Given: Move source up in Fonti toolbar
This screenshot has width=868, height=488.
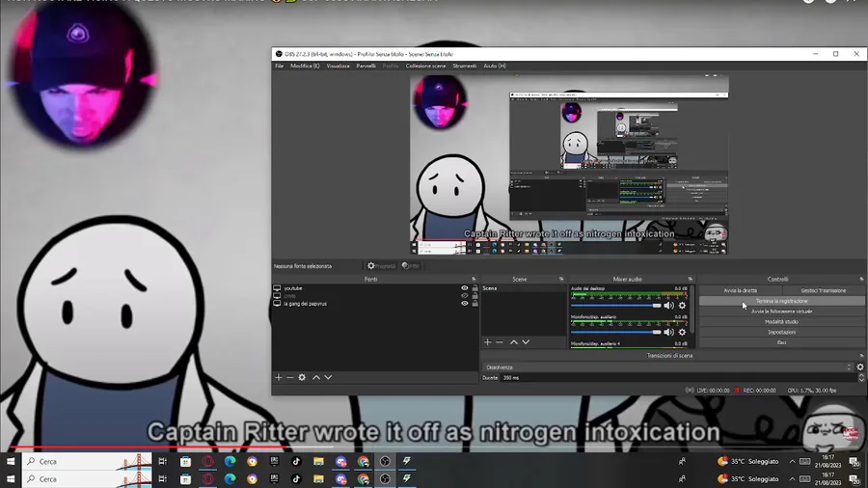Looking at the screenshot, I should pyautogui.click(x=316, y=377).
